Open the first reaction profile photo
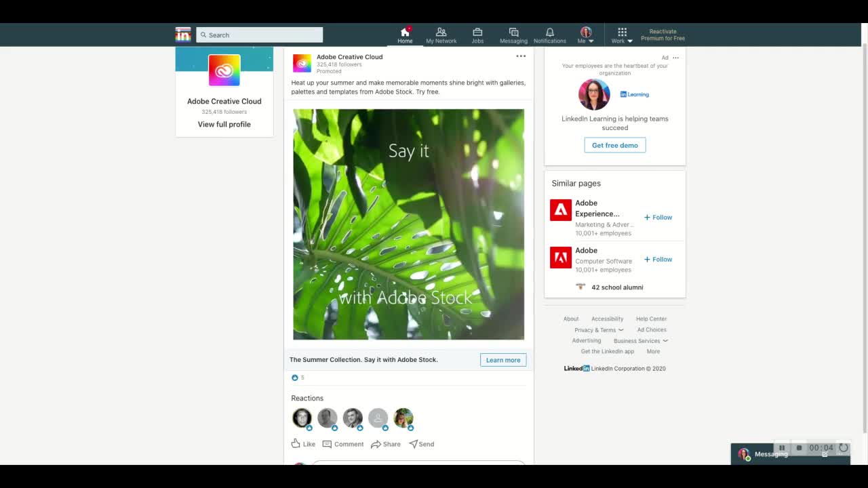Screen dimensions: 868x488 302,418
